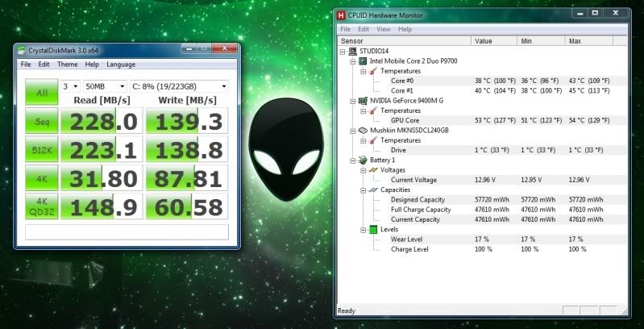Image resolution: width=644 pixels, height=329 pixels.
Task: Open CrystalDiskMark File menu
Action: (26, 65)
